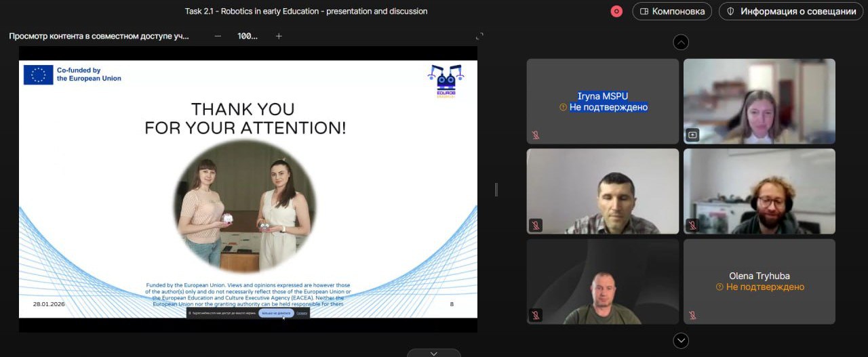
Task: Expand shared content to fullscreen
Action: [479, 37]
